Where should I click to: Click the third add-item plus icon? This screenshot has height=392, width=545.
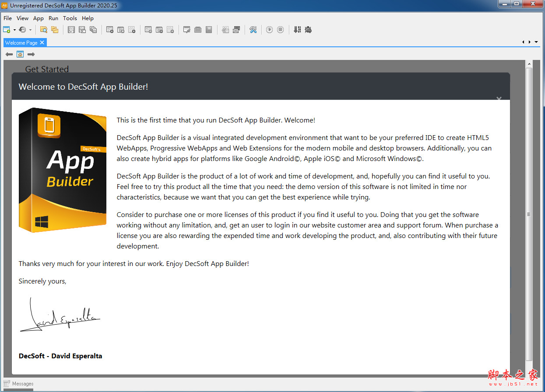132,30
